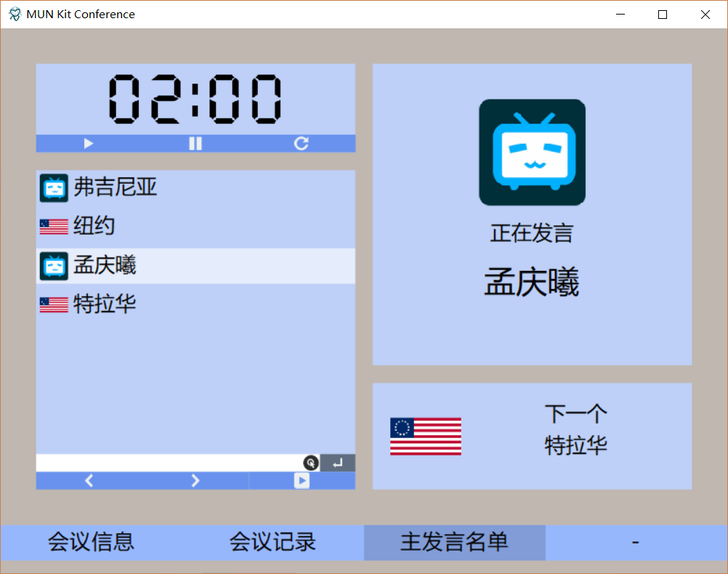Screen dimensions: 728x574
Task: Click the MUN Kit icon in the title bar
Action: pos(13,14)
